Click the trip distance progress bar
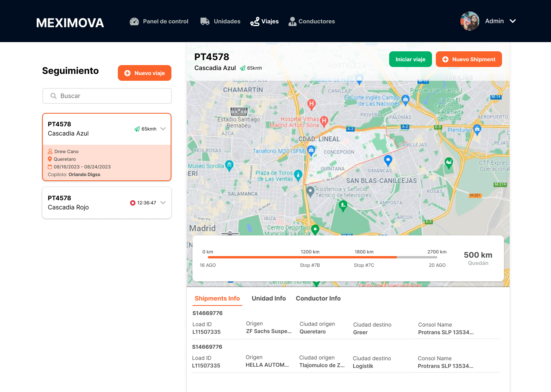Viewport: 551px width, 392px height. (x=322, y=257)
